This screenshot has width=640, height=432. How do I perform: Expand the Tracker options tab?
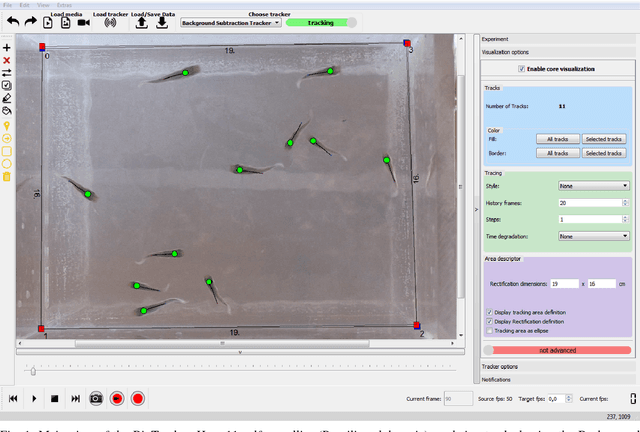[500, 367]
